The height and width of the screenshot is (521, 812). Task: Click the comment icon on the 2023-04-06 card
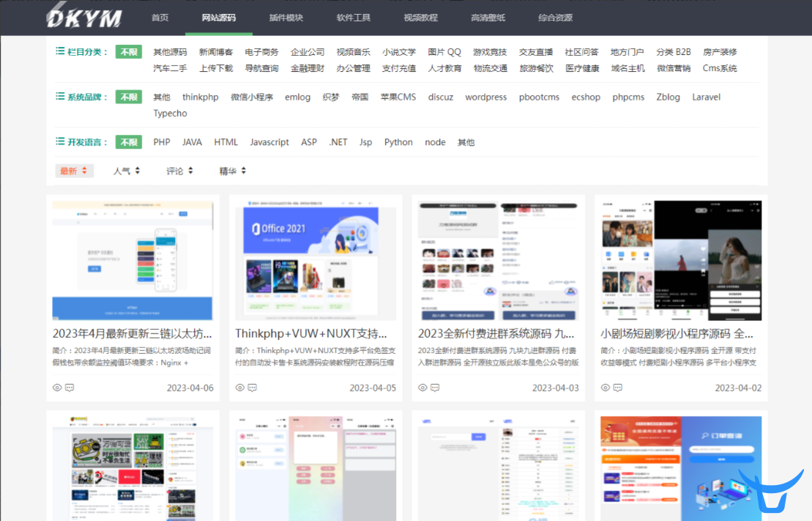70,388
